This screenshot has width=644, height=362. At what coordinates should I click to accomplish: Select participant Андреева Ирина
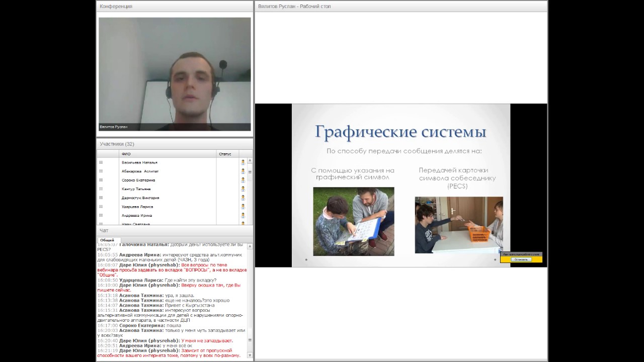(x=136, y=215)
